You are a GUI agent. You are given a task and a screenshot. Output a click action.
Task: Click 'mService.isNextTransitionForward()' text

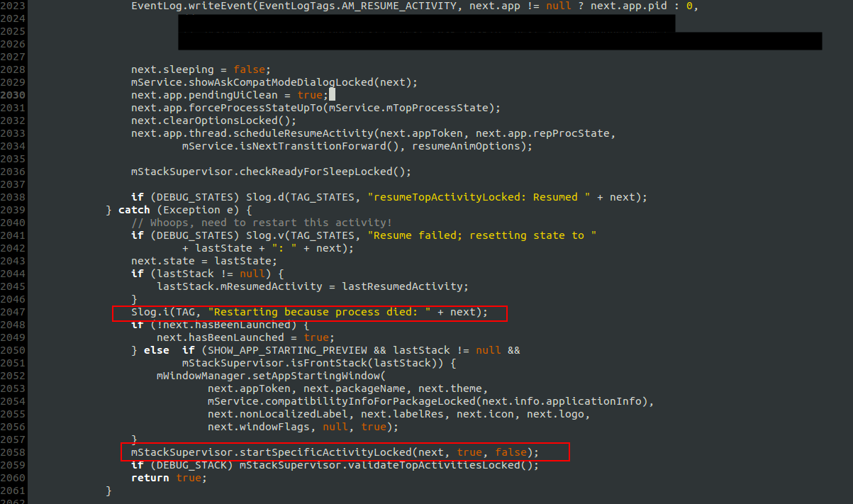(291, 146)
